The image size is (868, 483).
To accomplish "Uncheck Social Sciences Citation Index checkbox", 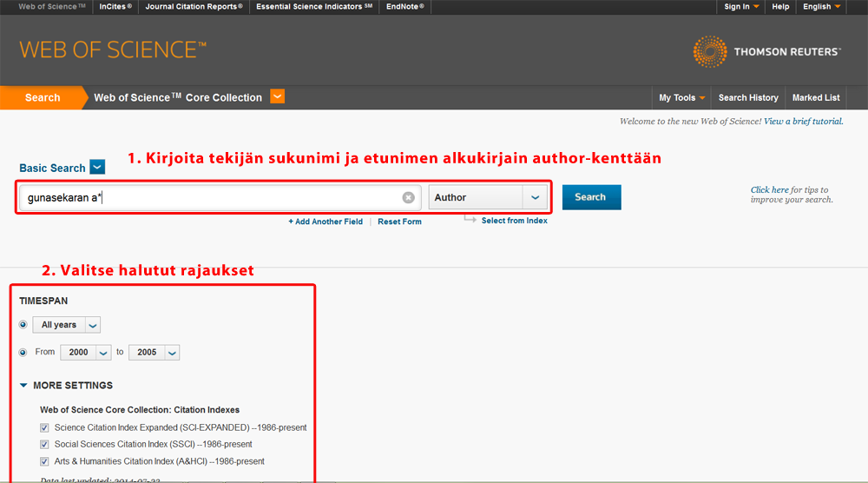I will coord(44,444).
